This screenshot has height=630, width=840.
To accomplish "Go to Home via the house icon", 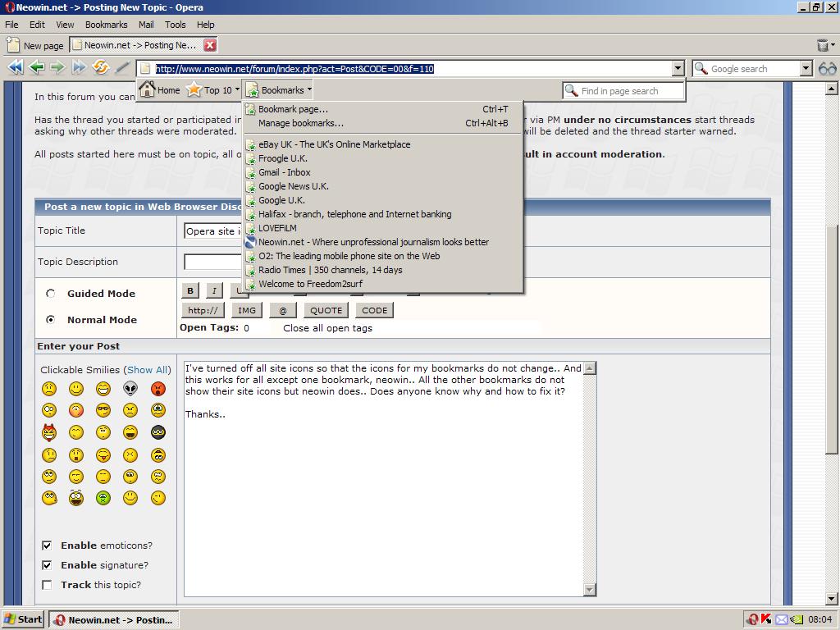I will coord(147,89).
